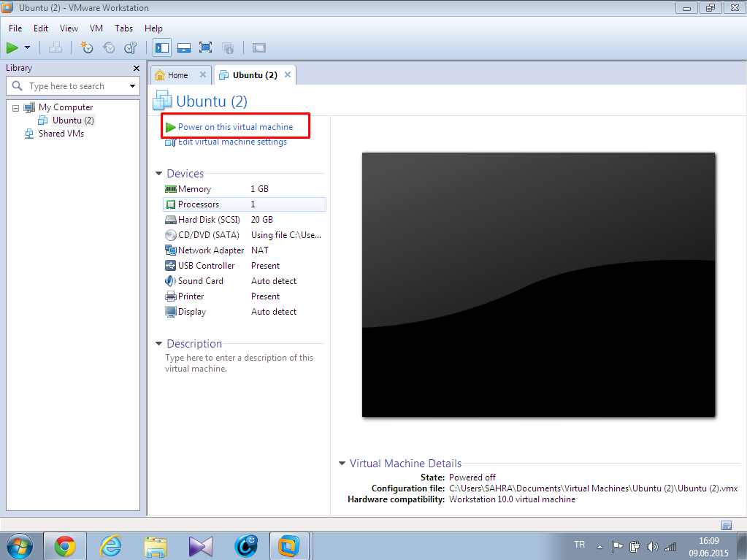
Task: Click the Revert to snapshot toolbar icon
Action: coord(109,47)
